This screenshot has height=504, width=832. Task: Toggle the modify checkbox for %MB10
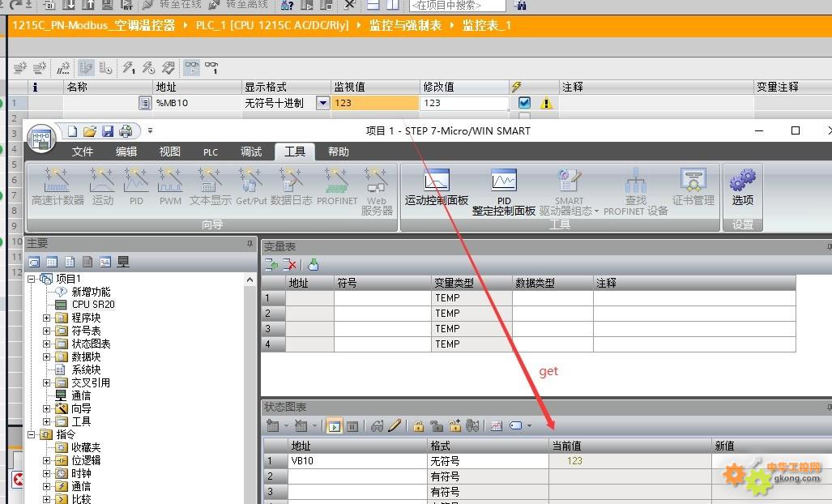(x=524, y=103)
